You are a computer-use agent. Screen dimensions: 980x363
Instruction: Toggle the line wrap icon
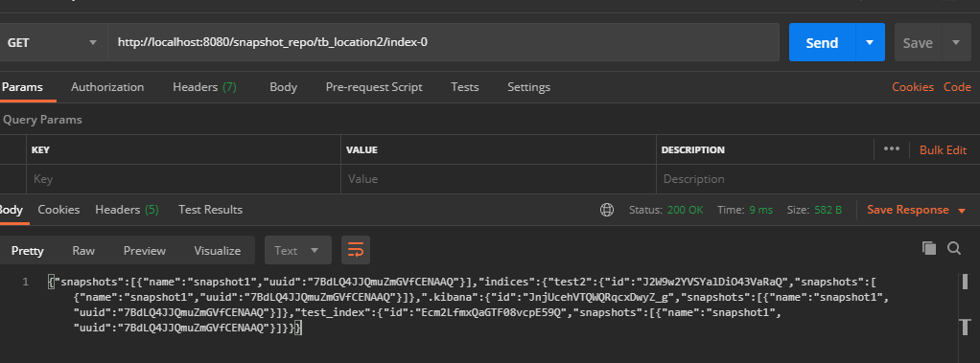[356, 250]
